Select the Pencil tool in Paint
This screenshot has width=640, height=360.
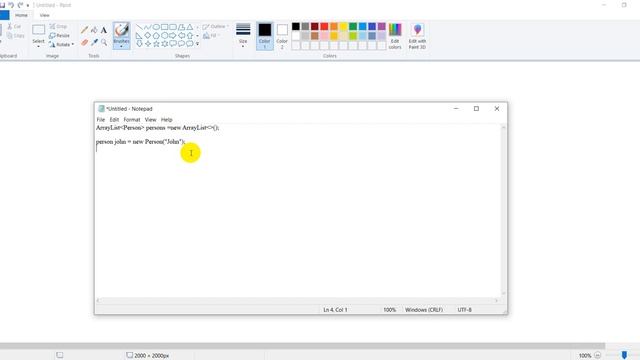click(84, 30)
